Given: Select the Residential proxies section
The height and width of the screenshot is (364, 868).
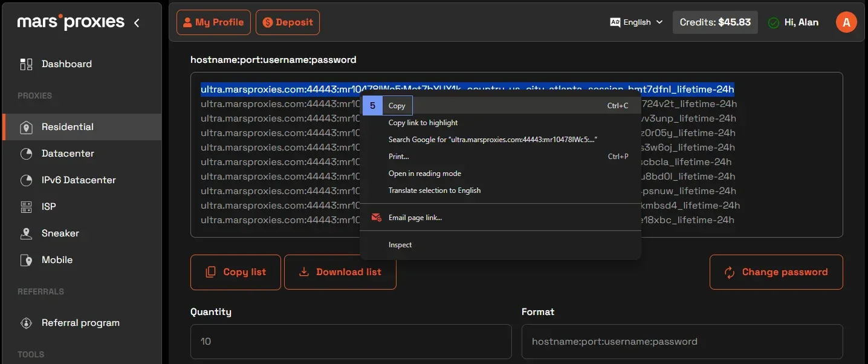Looking at the screenshot, I should pyautogui.click(x=82, y=127).
